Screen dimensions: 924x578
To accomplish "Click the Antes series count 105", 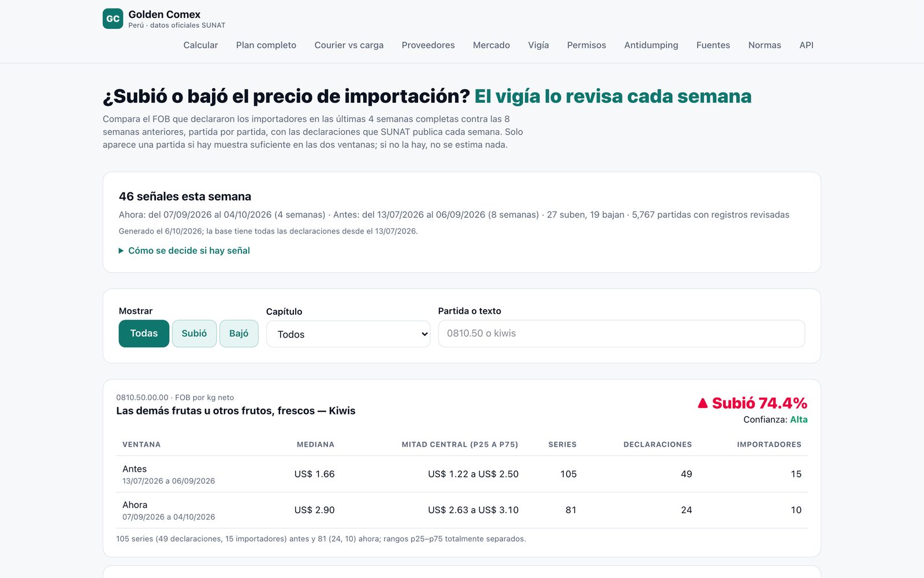I will 568,474.
